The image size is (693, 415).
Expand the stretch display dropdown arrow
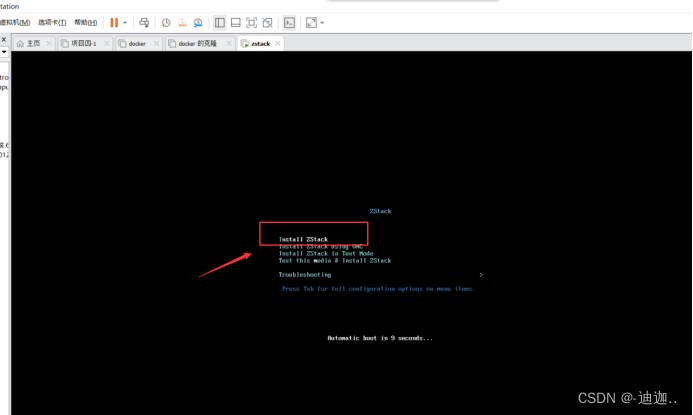point(322,23)
